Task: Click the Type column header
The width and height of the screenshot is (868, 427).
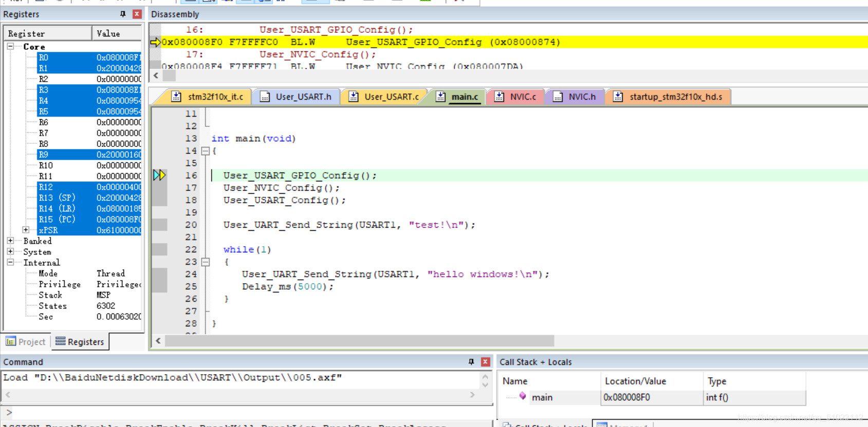Action: [754, 381]
